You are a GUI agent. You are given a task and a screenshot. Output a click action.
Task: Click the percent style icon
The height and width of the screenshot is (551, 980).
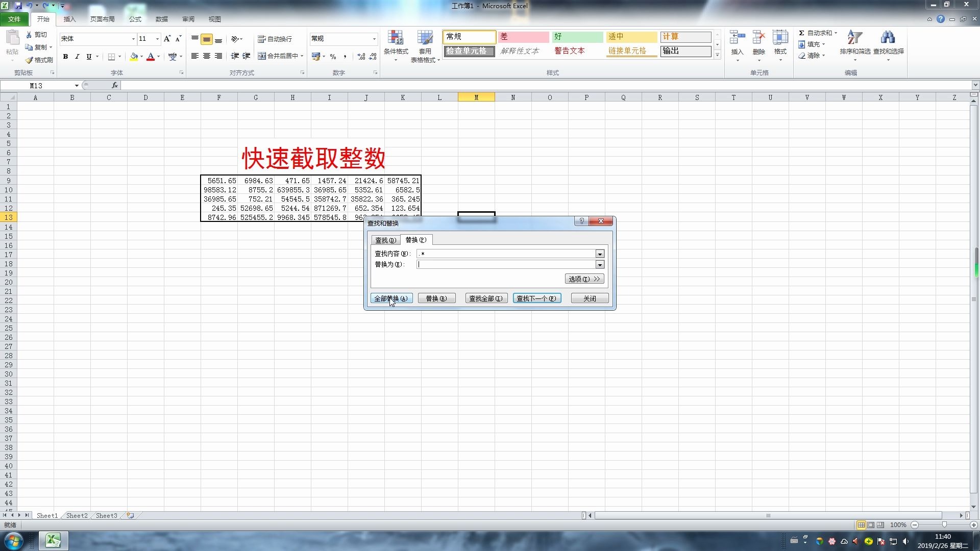[x=333, y=57]
